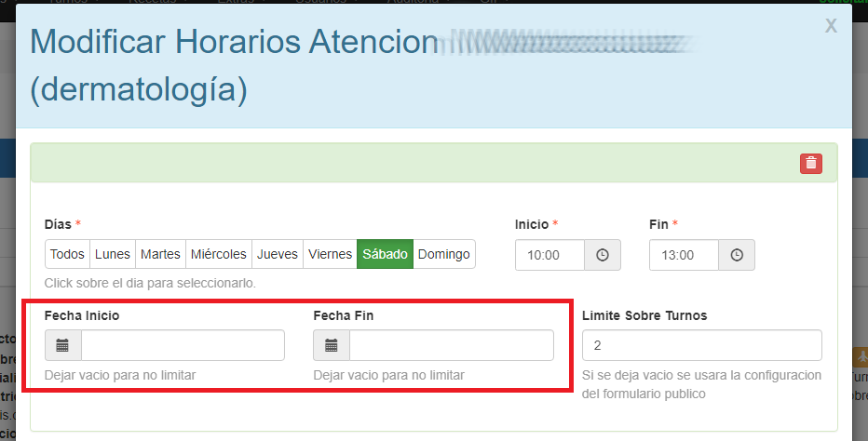Deselect the highlighted Sábado day button
Screen dimensions: 868x441
coord(385,254)
